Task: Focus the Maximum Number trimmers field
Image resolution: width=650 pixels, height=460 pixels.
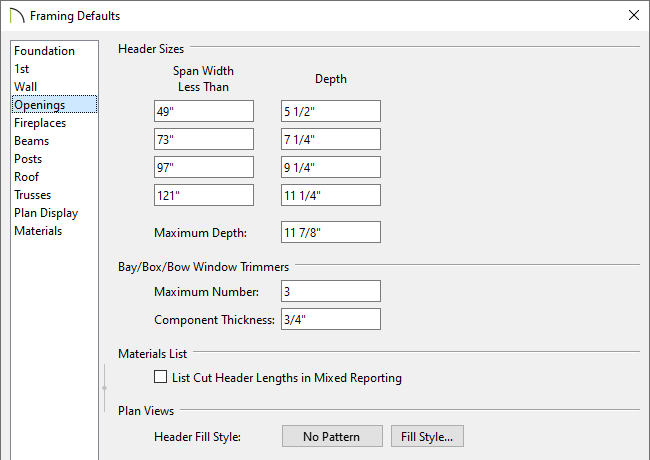Action: click(x=330, y=291)
